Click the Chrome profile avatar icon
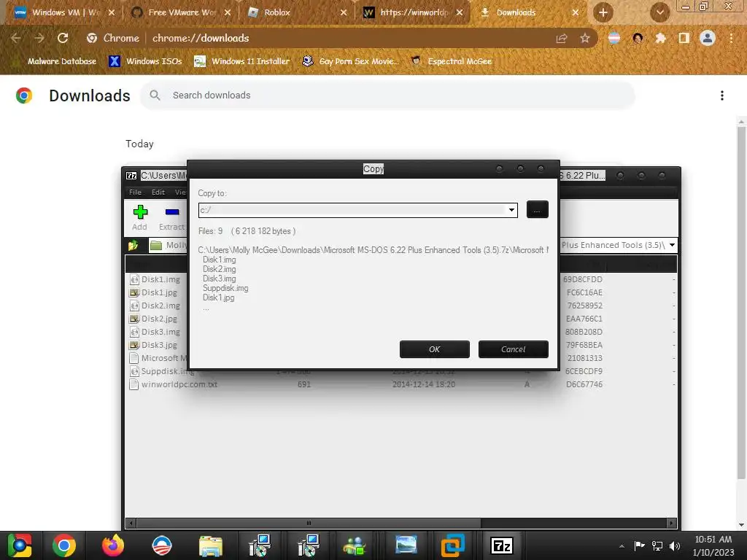 pyautogui.click(x=708, y=38)
